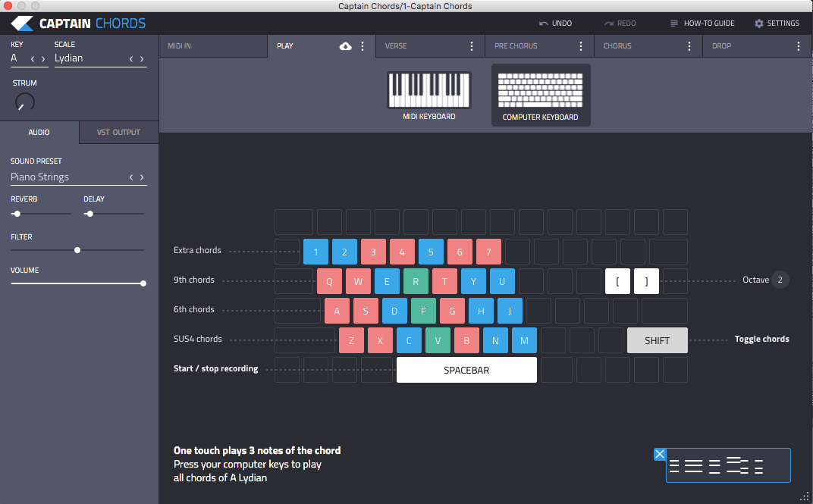Click the Undo arrow icon

pyautogui.click(x=543, y=23)
